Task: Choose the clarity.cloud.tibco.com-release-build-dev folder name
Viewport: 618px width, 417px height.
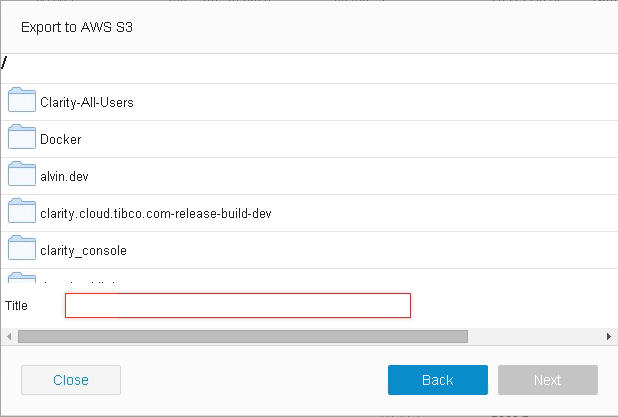Action: click(x=156, y=213)
